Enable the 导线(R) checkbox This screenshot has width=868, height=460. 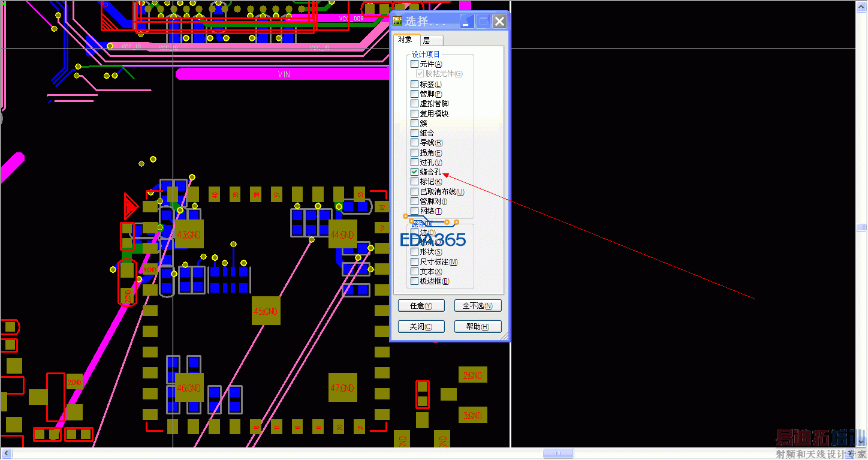point(415,143)
